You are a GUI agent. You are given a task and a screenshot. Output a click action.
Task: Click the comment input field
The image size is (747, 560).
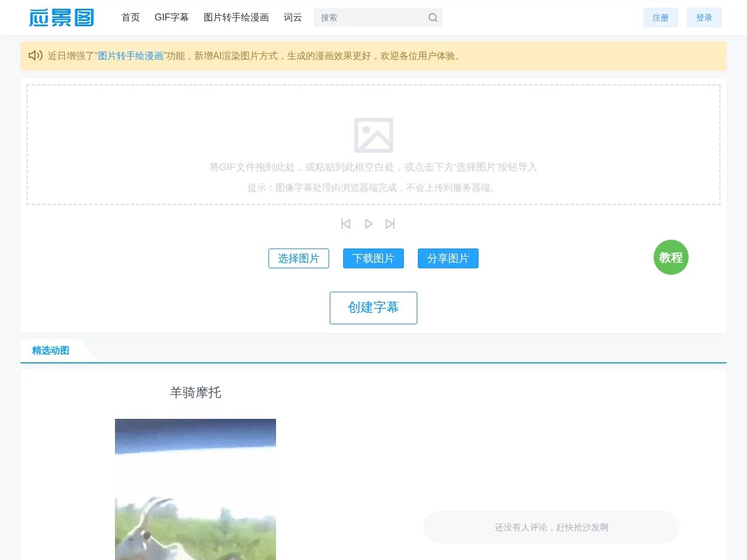551,527
